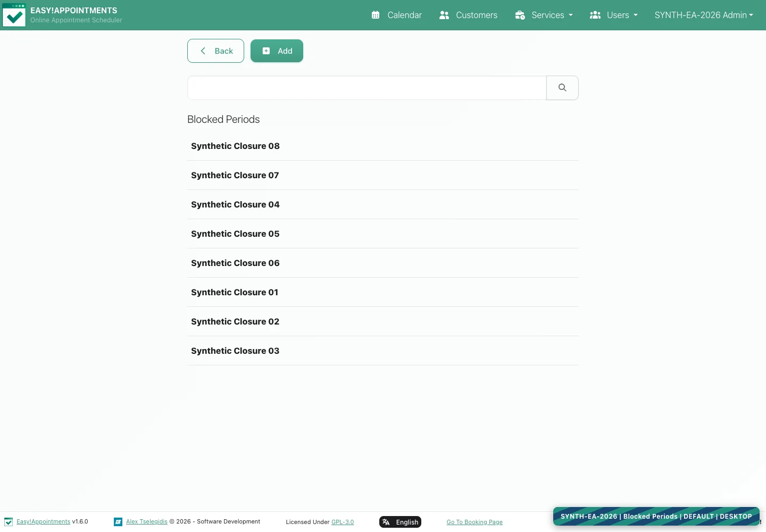The width and height of the screenshot is (766, 532).
Task: Click the Services briefcase icon
Action: pos(520,15)
